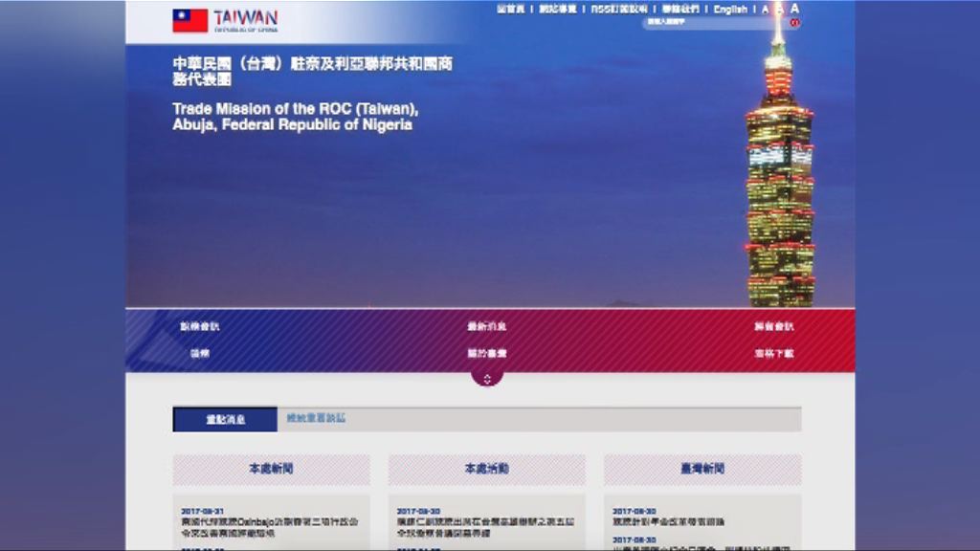Open 表格下載 in the navigation band
This screenshot has width=980, height=551.
pos(773,353)
